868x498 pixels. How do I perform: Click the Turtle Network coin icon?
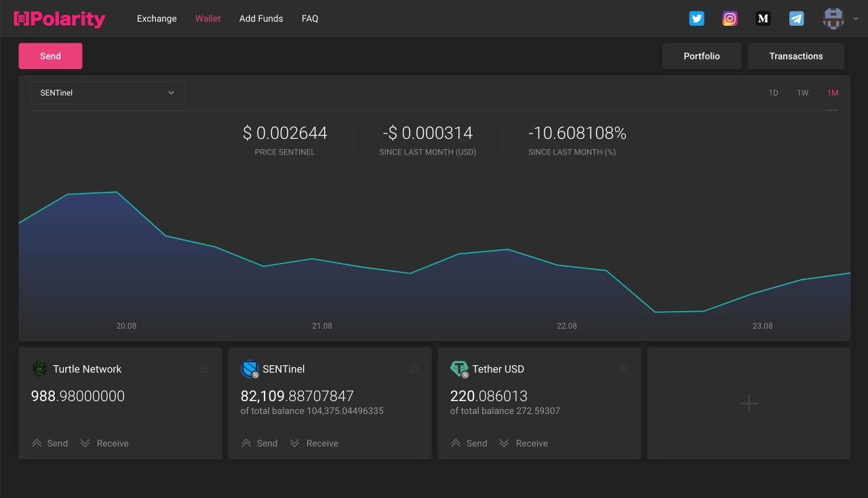[x=40, y=369]
